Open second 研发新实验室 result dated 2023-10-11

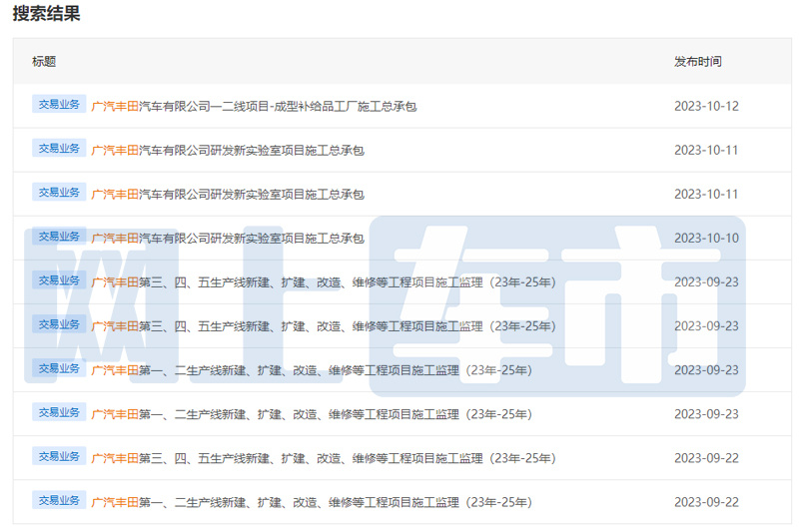[x=228, y=195]
